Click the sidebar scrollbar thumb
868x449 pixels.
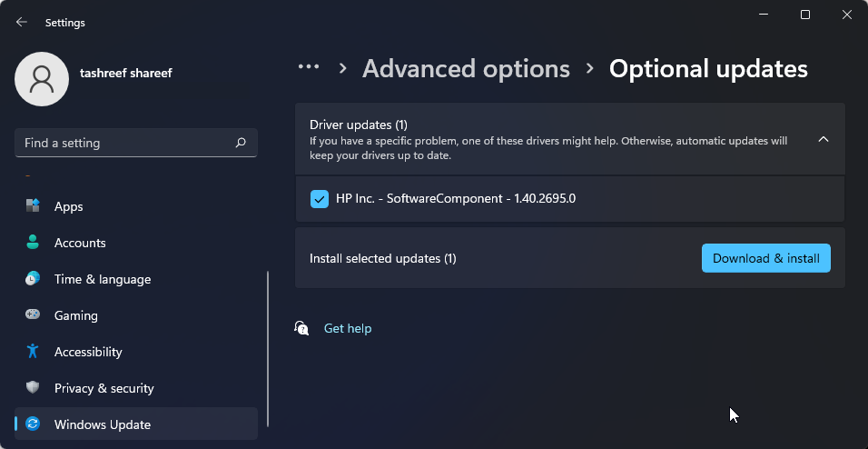(268, 345)
